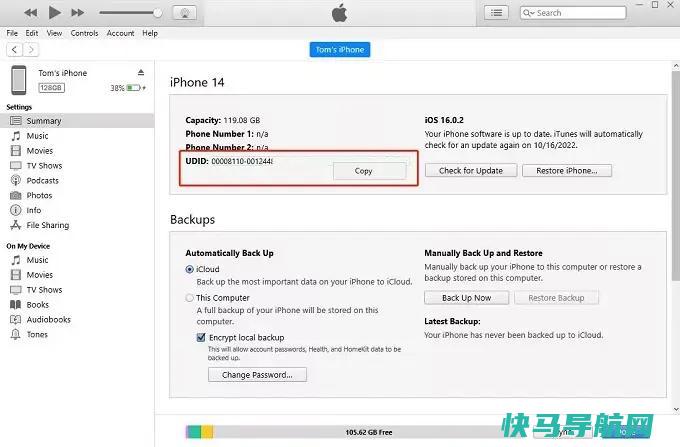Click the Capacity 119.08 GB text
680x447 pixels.
tap(223, 120)
